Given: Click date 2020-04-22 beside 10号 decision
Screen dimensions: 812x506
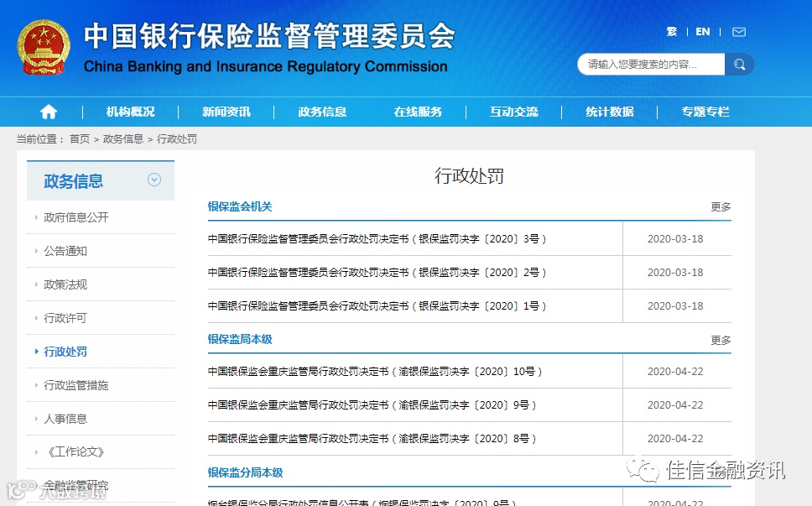Looking at the screenshot, I should pyautogui.click(x=675, y=372).
